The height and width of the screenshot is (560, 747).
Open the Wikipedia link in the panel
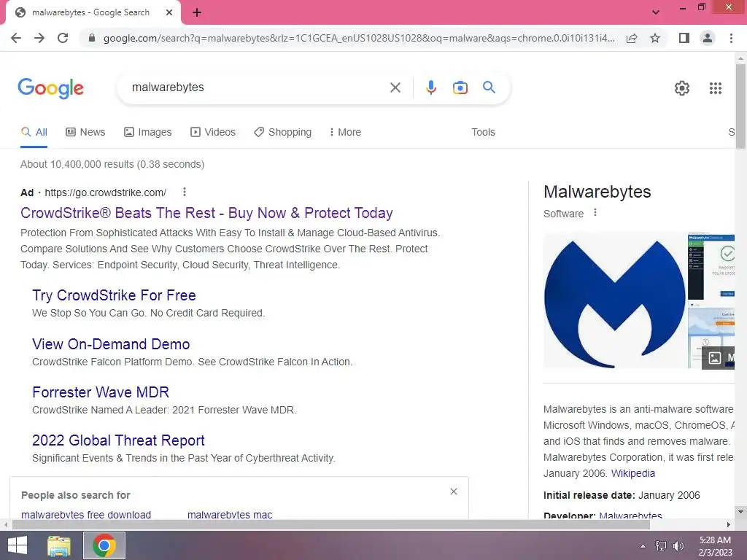pos(632,473)
